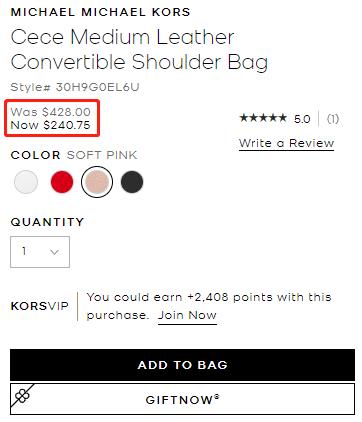Click the Was $428.00 original price
Screen dimensions: 362x422
click(x=51, y=112)
